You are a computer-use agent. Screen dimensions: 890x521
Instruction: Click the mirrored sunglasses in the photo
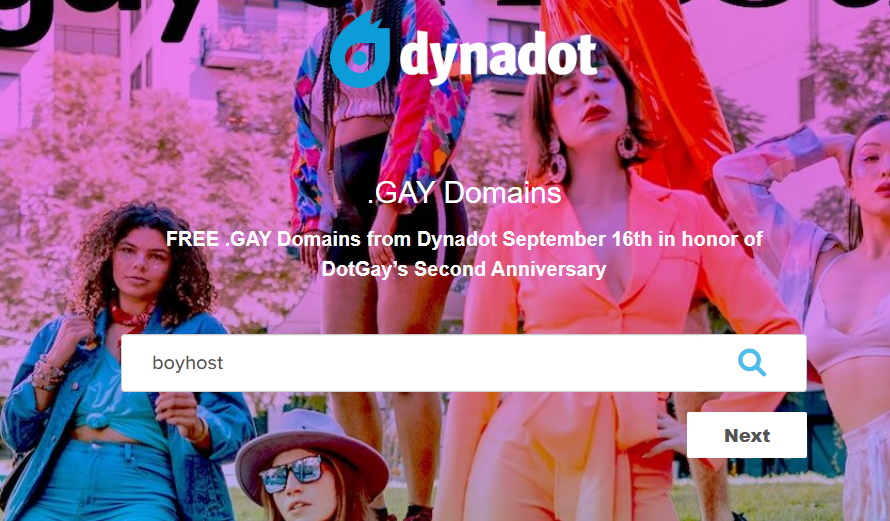(292, 473)
